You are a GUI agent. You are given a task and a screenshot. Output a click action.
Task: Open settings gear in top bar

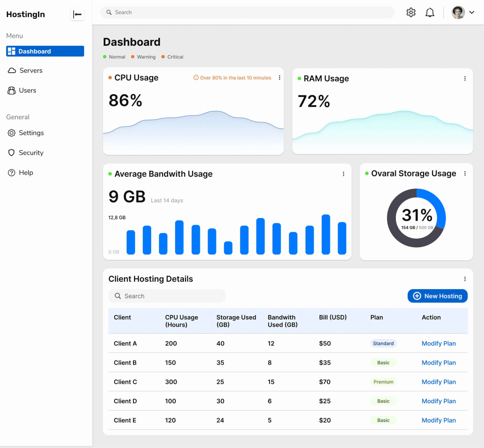[x=411, y=12]
